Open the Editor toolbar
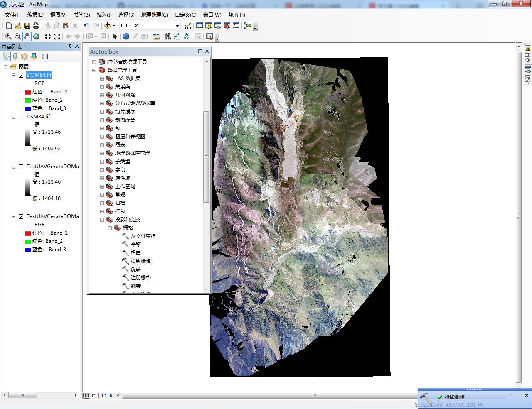 (187, 26)
